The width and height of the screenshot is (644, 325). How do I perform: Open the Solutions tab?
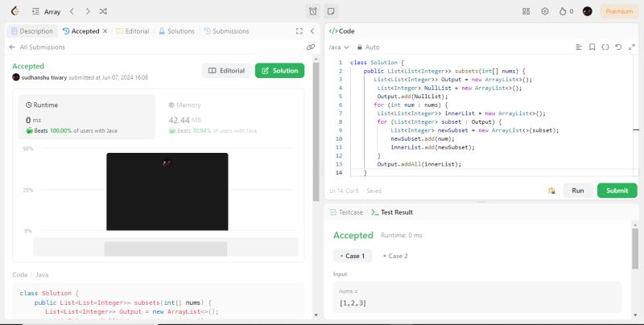point(176,31)
